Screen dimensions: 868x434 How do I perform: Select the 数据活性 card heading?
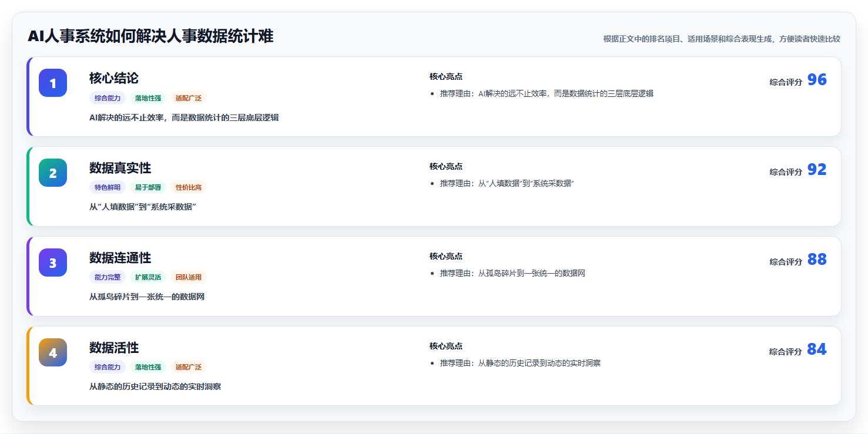114,348
